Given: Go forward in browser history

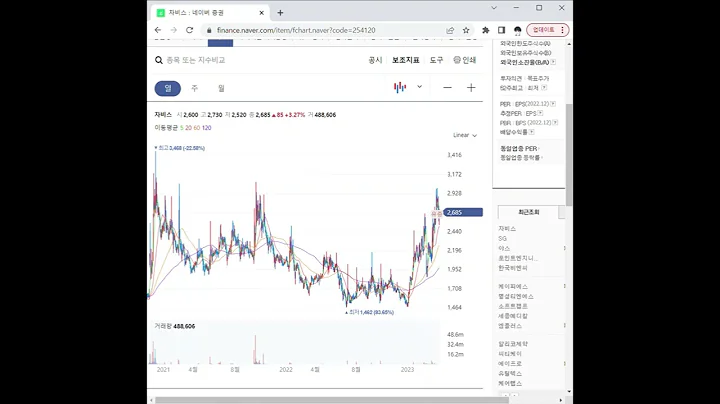Looking at the screenshot, I should (x=174, y=30).
